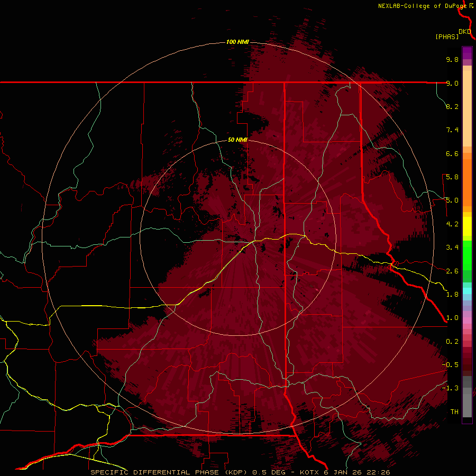Select the -0.5 scale value label

pyautogui.click(x=450, y=365)
